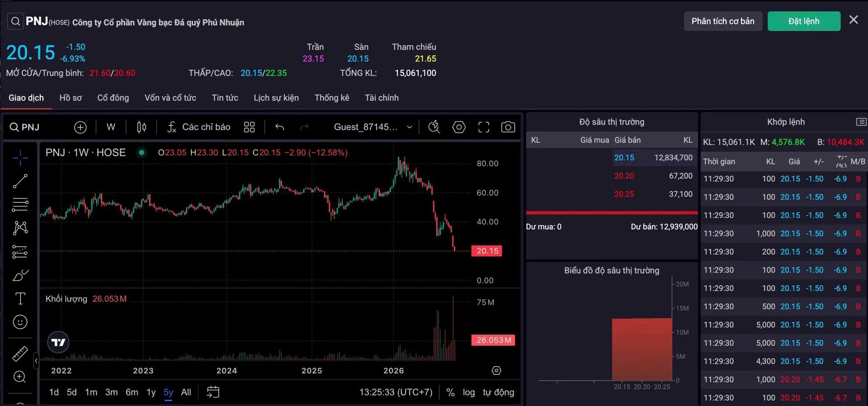Image resolution: width=868 pixels, height=406 pixels.
Task: Select the forecasting and measurement tool
Action: click(20, 252)
